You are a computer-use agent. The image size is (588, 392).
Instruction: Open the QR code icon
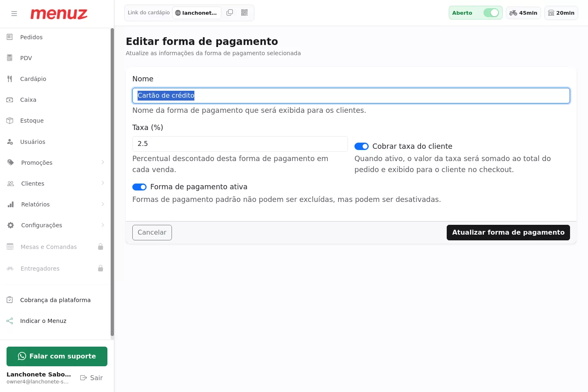pyautogui.click(x=245, y=13)
